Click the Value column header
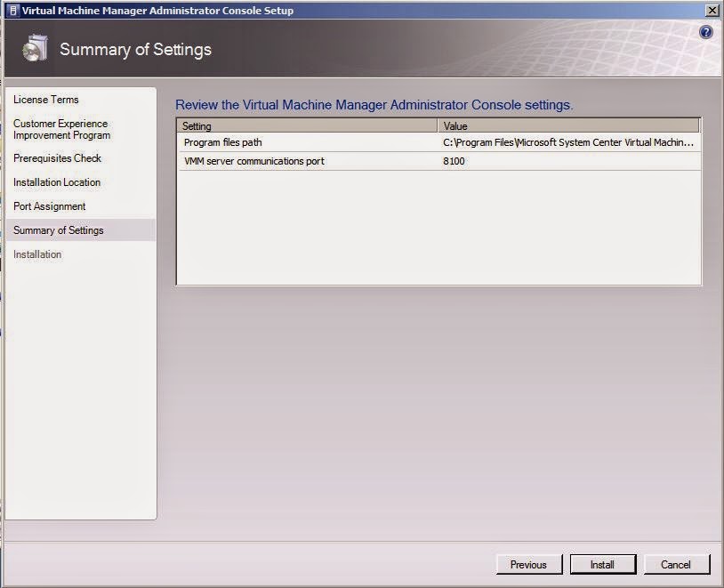This screenshot has width=724, height=588. pyautogui.click(x=568, y=125)
